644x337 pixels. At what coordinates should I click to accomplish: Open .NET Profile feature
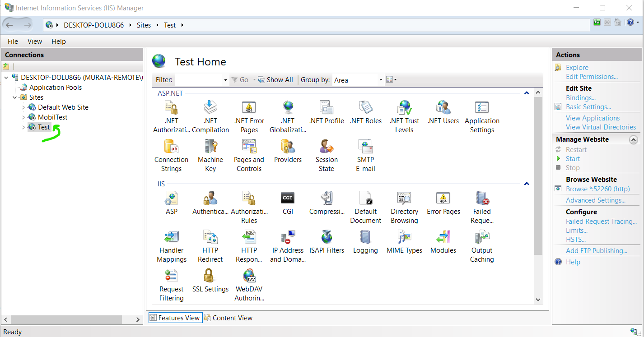327,112
